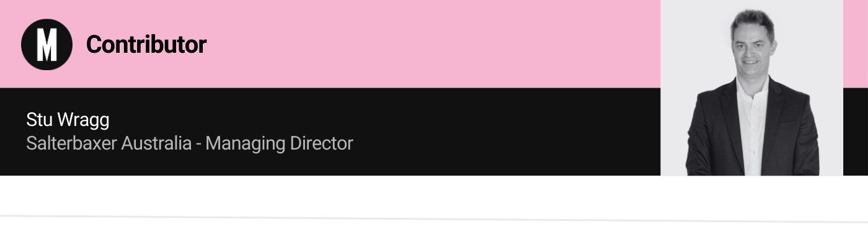Click the gray horizontal divider line

click(434, 218)
